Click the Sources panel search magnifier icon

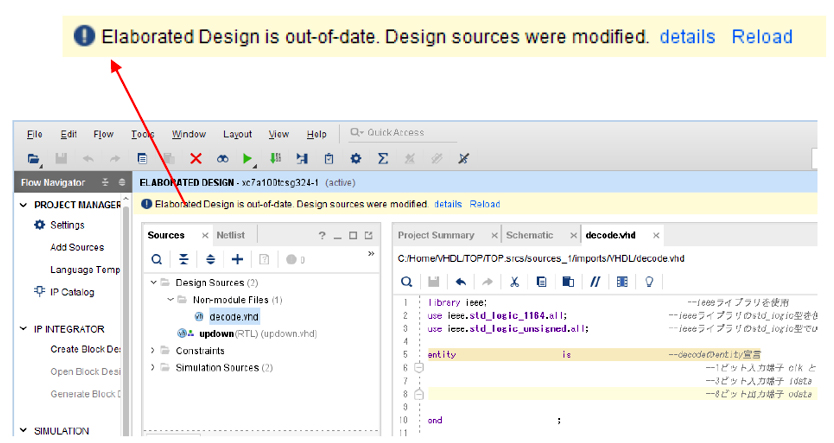pyautogui.click(x=156, y=260)
